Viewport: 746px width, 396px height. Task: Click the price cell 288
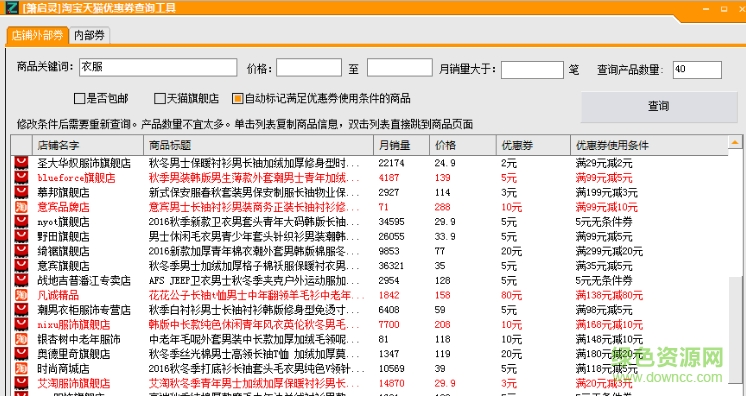(x=442, y=208)
